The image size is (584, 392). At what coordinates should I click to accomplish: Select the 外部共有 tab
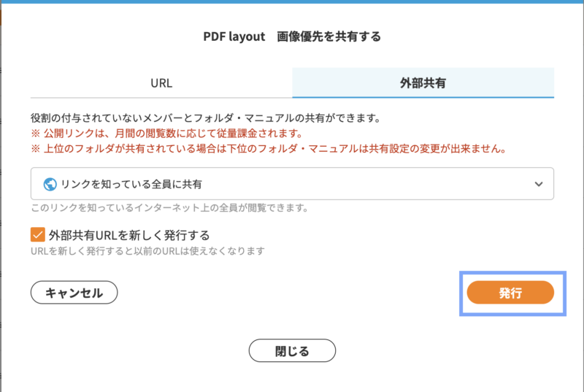[x=423, y=82]
